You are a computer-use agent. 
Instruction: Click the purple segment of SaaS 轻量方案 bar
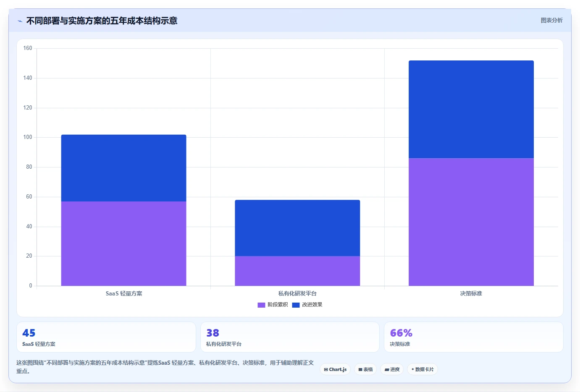[x=123, y=243]
